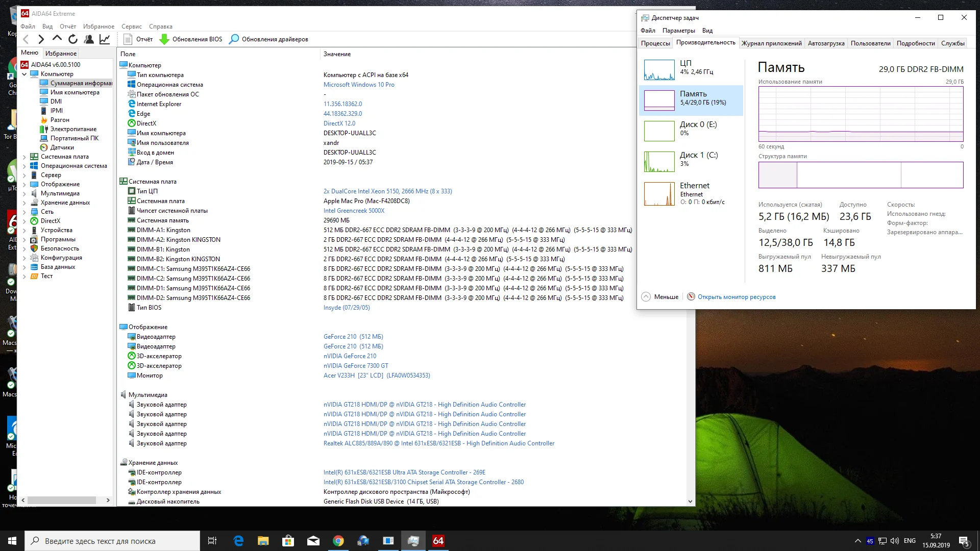This screenshot has width=980, height=551.
Task: Click the forward navigation arrow
Action: tap(41, 39)
